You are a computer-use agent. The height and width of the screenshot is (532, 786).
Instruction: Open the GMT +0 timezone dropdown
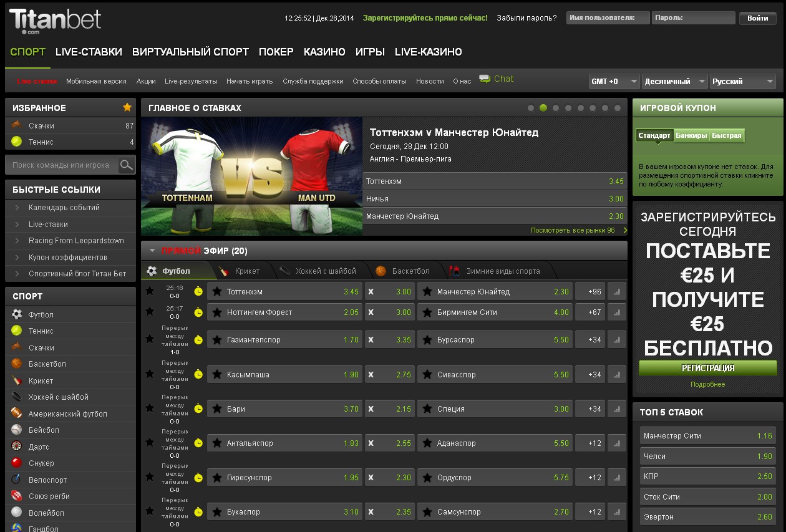click(614, 81)
